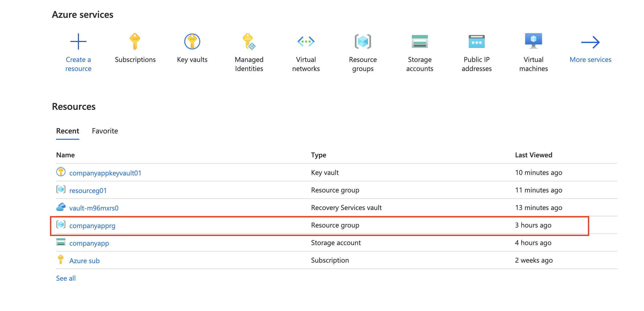Open the resourceg01 resource group link
Viewport: 644px width, 311px height.
(88, 191)
